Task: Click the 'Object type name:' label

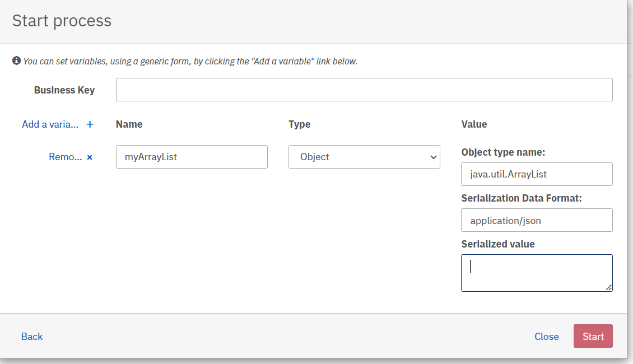Action: [503, 152]
